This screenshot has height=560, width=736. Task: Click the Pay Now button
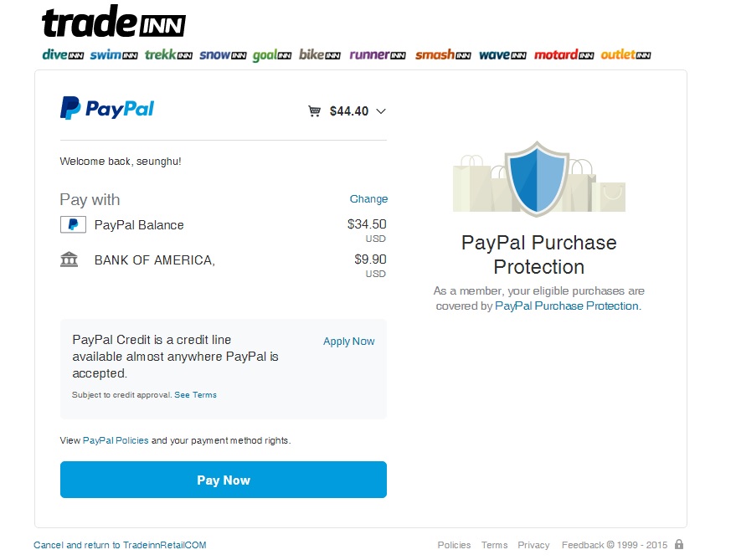(224, 480)
